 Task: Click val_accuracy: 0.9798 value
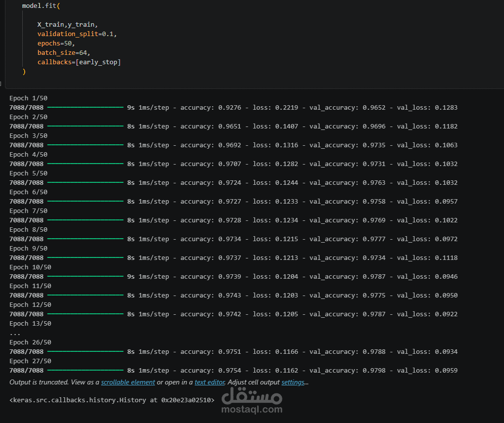348,371
